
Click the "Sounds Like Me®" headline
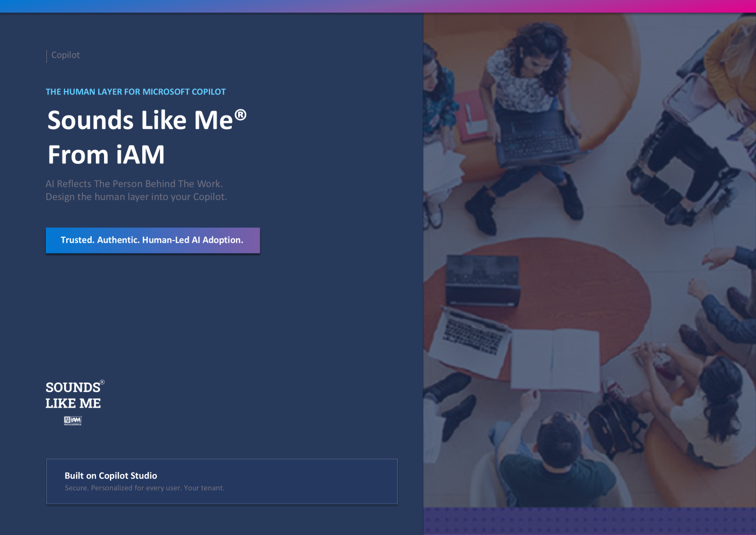(x=147, y=120)
